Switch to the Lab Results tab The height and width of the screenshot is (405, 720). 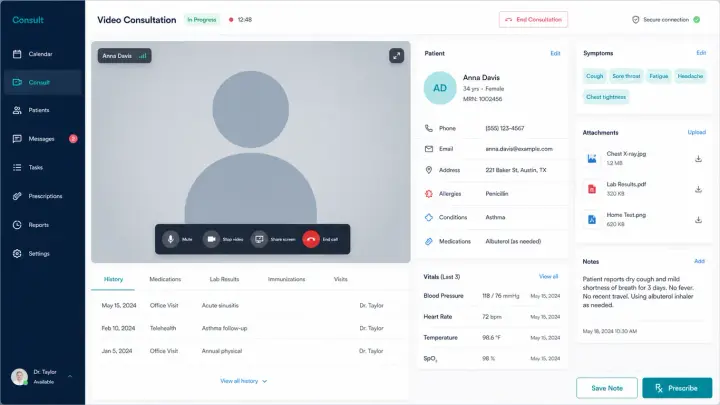[x=224, y=279]
